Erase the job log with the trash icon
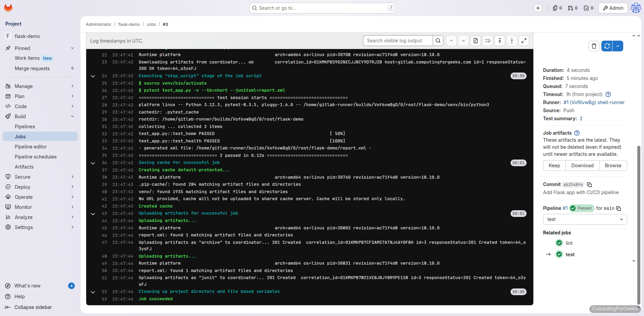This screenshot has width=644, height=316. (594, 46)
